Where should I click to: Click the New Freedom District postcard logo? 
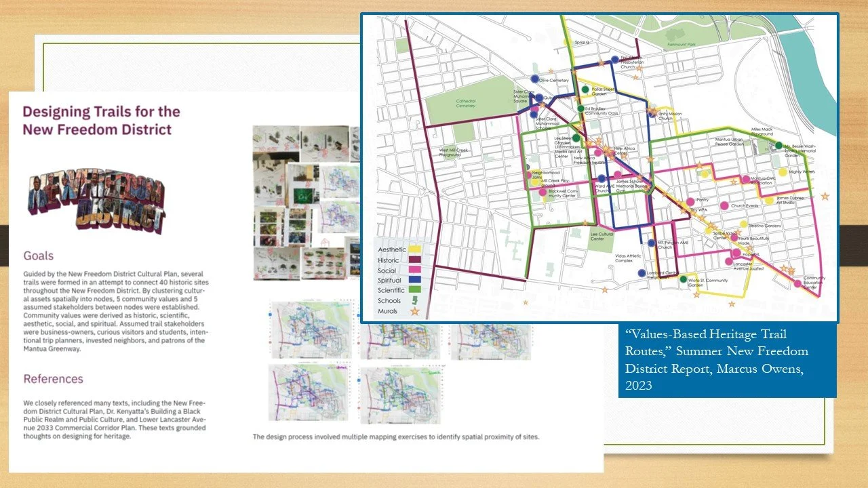pyautogui.click(x=97, y=200)
